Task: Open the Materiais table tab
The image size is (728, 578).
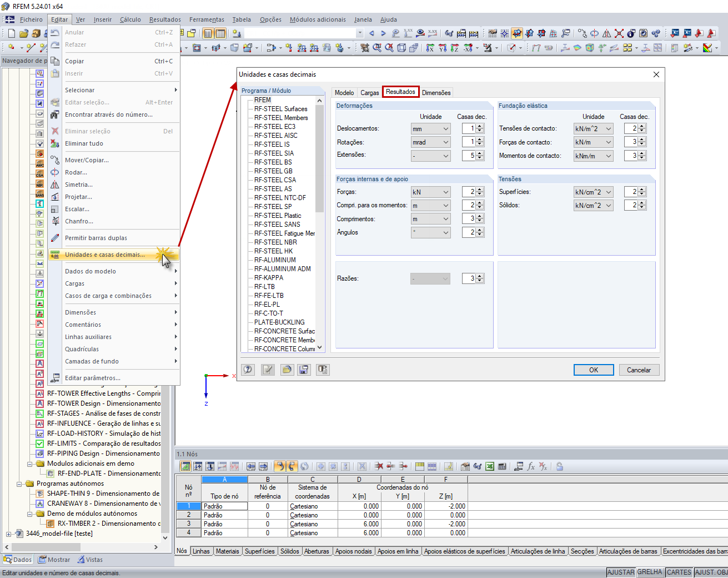Action: [x=228, y=551]
